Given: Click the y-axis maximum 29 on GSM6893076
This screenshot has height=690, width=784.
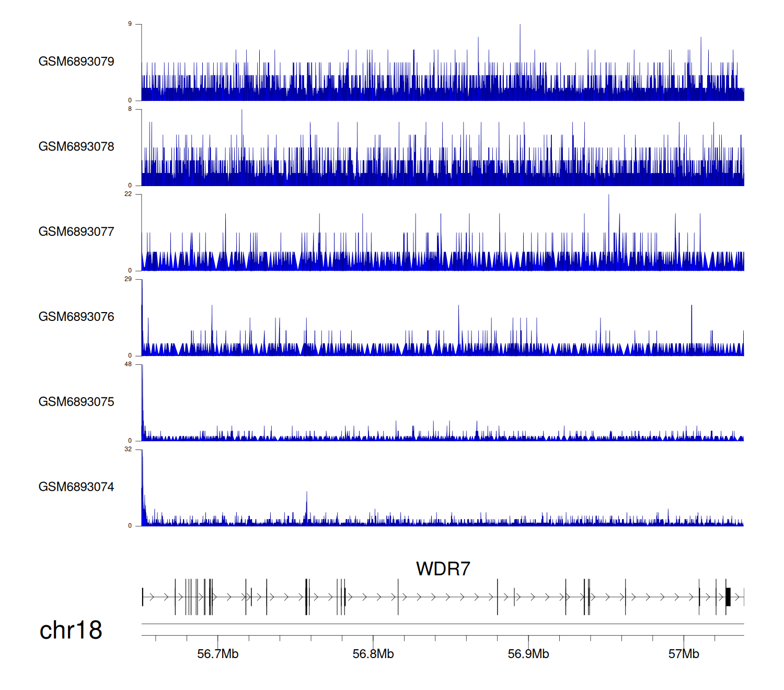Looking at the screenshot, I should (x=128, y=279).
